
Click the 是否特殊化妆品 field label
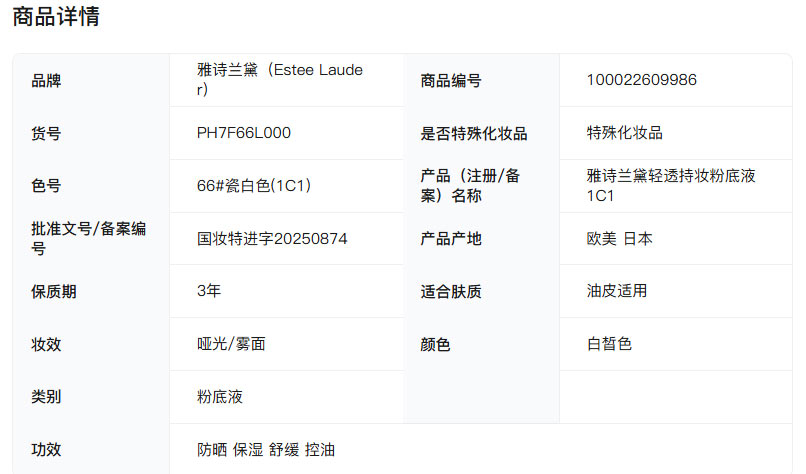point(473,133)
